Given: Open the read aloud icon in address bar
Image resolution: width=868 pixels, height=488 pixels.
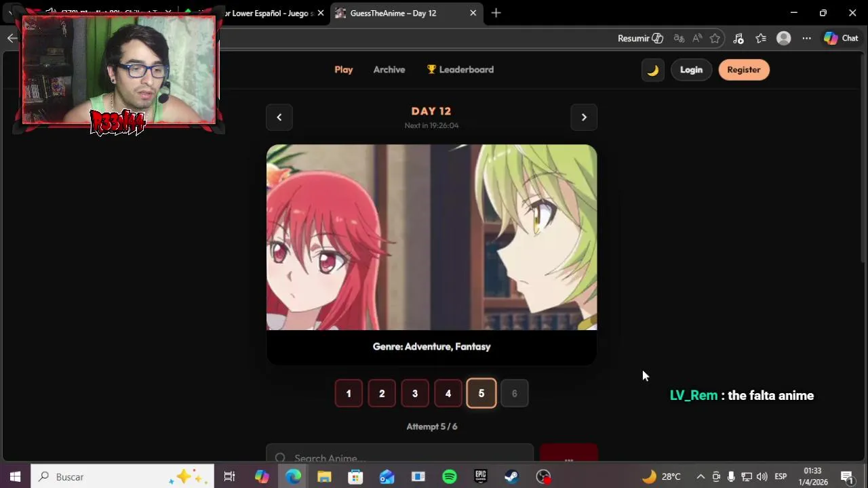Looking at the screenshot, I should [x=697, y=39].
